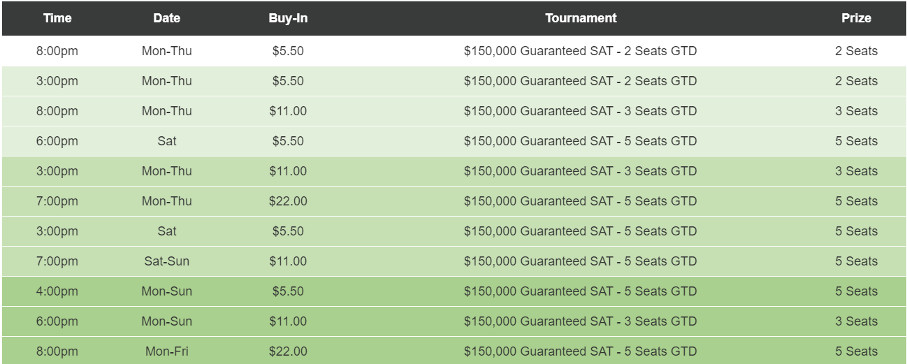Select 3 Seats prize in 6:00pm Mon-Sun row
This screenshot has width=907, height=364.
[856, 321]
